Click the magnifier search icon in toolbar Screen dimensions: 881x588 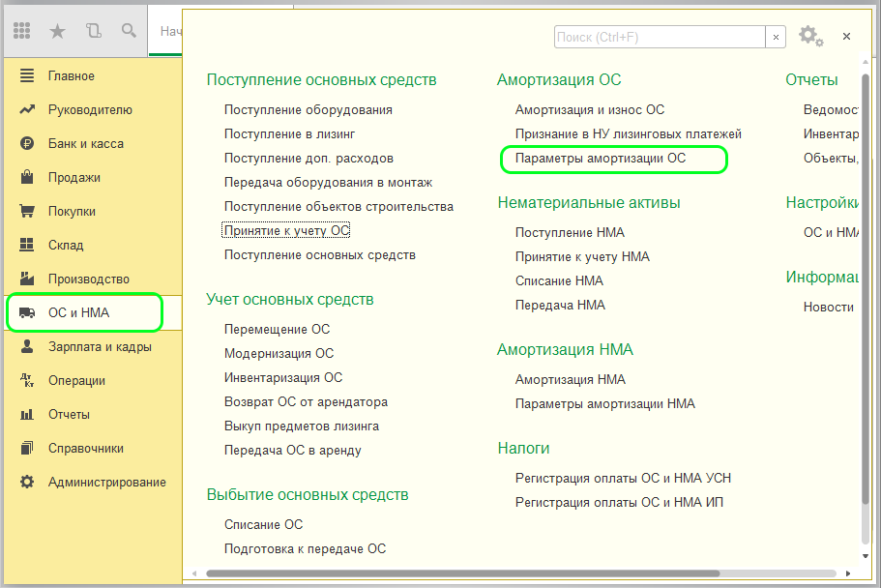(x=128, y=32)
